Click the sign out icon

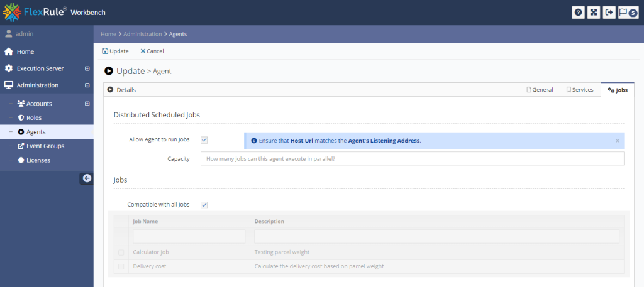click(609, 13)
